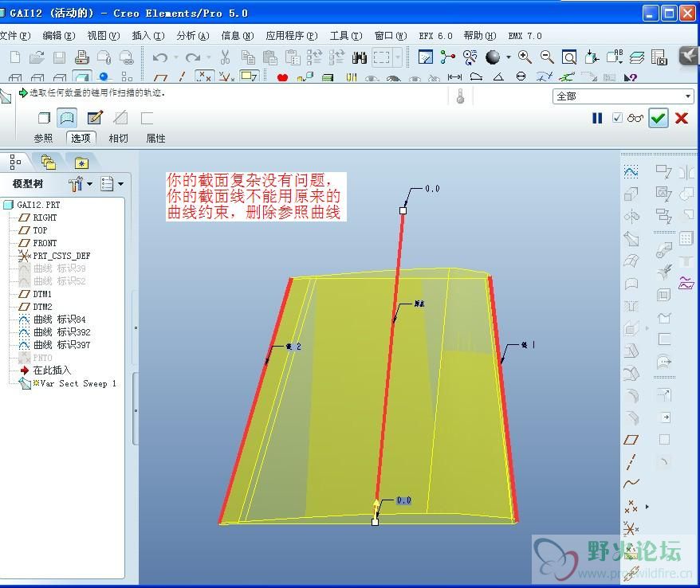700x588 pixels.
Task: Click the diameter measure icon
Action: (x=521, y=76)
